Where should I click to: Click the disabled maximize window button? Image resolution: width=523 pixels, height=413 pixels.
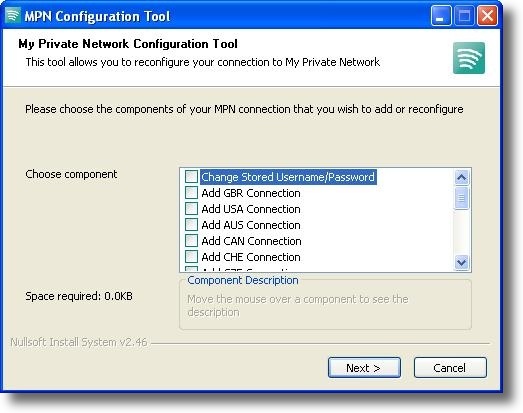(464, 16)
